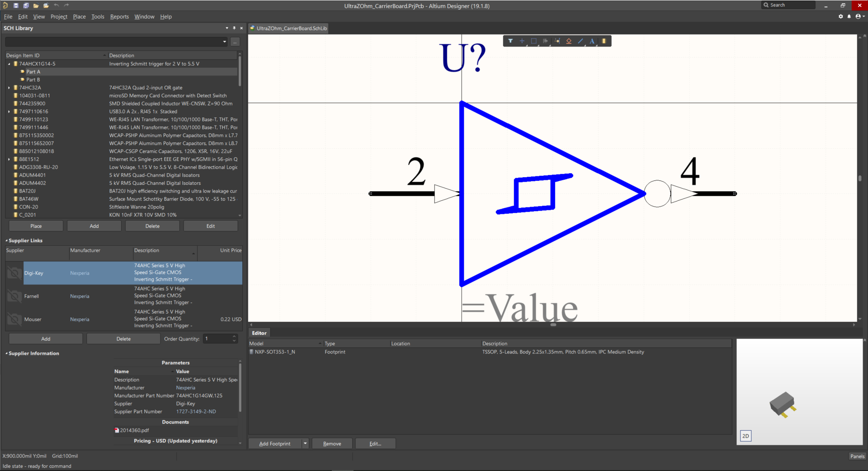Choose the Place Line tool

[580, 41]
